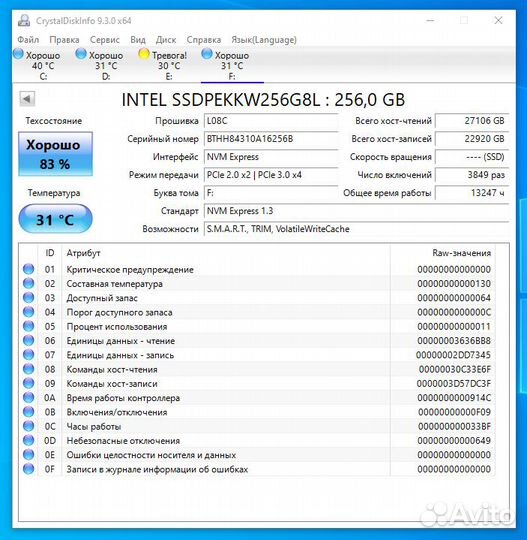
Task: Click status icon for attribute 0D
Action: [x=29, y=440]
